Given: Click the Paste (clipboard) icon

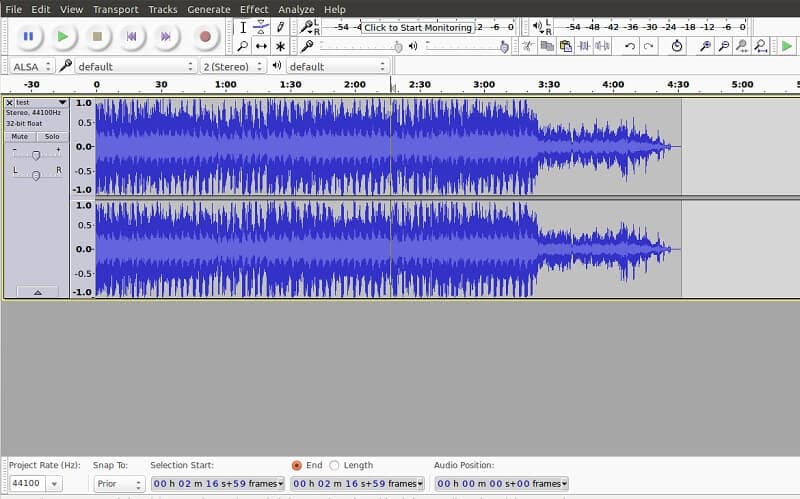Looking at the screenshot, I should tap(565, 46).
